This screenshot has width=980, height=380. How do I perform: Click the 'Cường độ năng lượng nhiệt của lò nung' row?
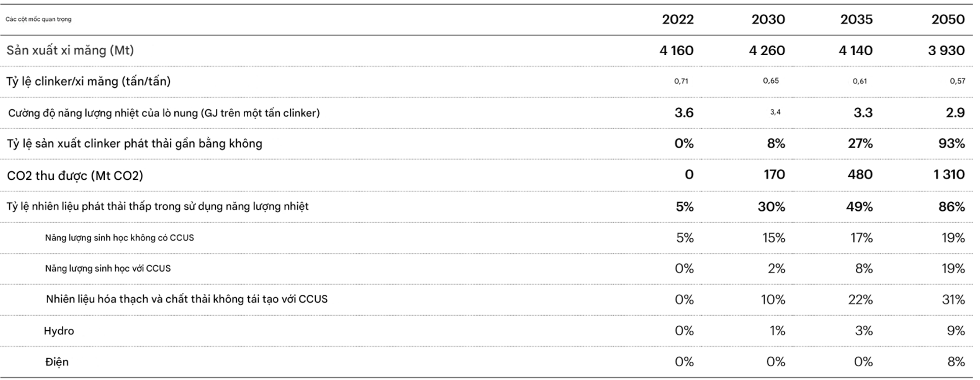click(x=486, y=112)
